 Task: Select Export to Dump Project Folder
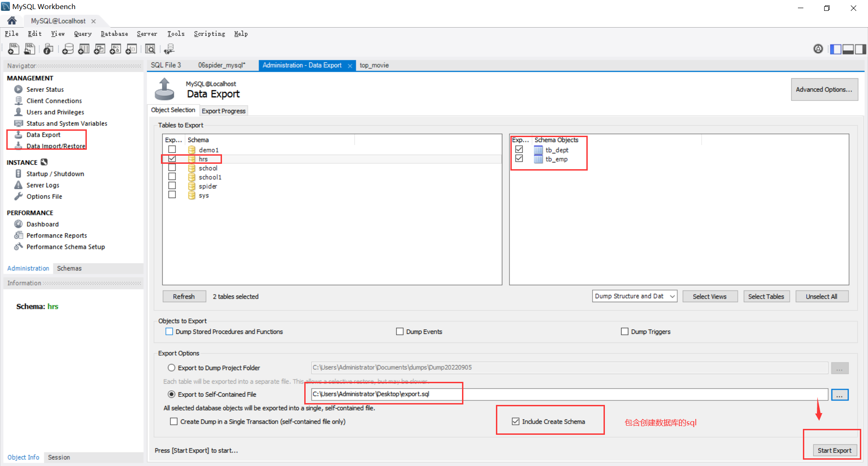171,368
